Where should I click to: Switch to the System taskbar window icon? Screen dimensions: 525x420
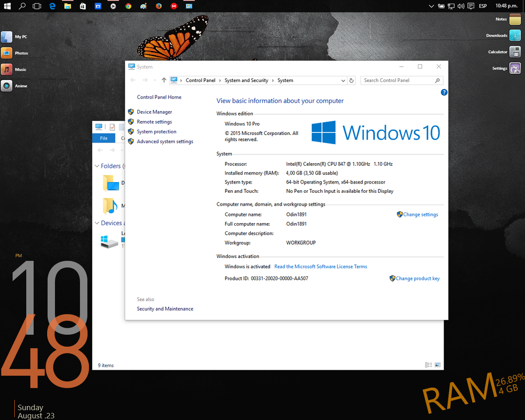pyautogui.click(x=189, y=6)
